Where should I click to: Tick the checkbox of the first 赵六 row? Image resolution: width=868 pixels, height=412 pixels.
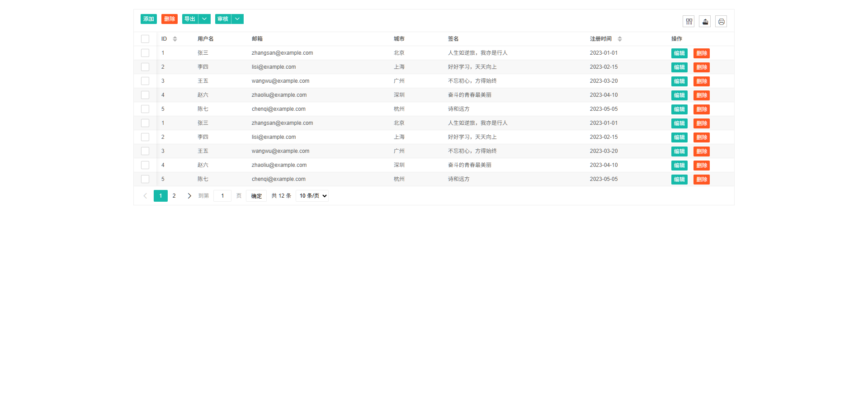coord(145,95)
